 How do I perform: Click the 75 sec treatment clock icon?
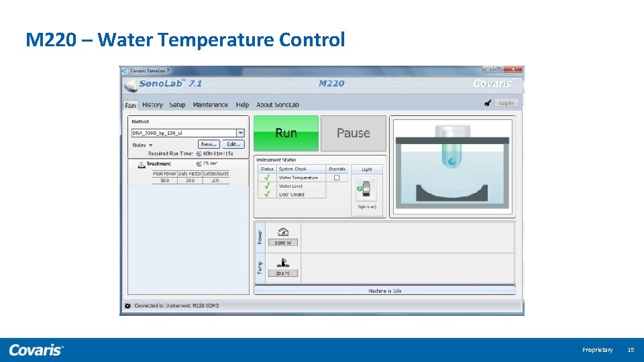pos(199,164)
